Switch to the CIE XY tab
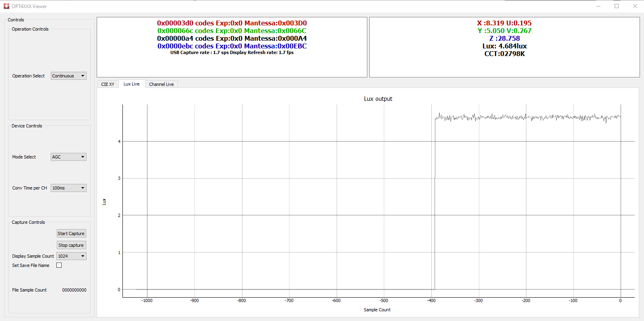The image size is (644, 321). [x=108, y=84]
